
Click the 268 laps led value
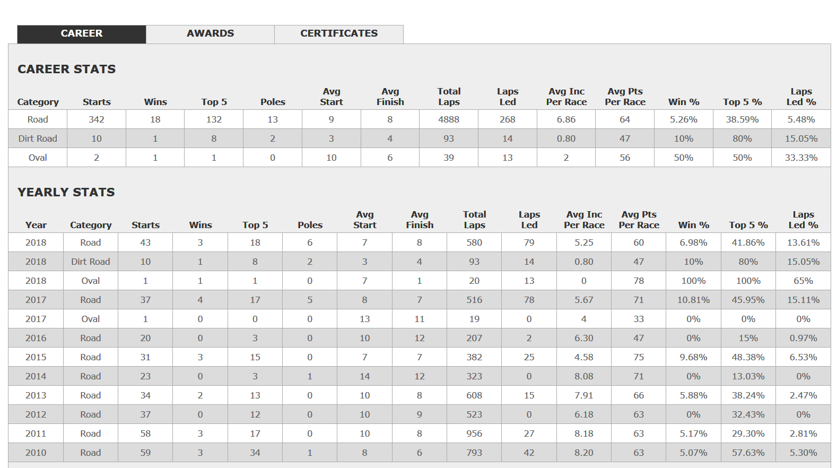pyautogui.click(x=508, y=120)
